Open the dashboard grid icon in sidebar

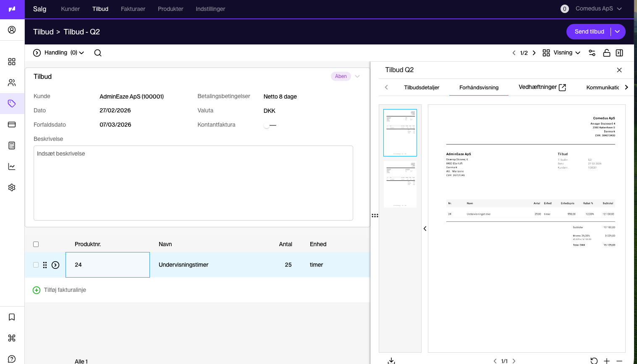12,62
